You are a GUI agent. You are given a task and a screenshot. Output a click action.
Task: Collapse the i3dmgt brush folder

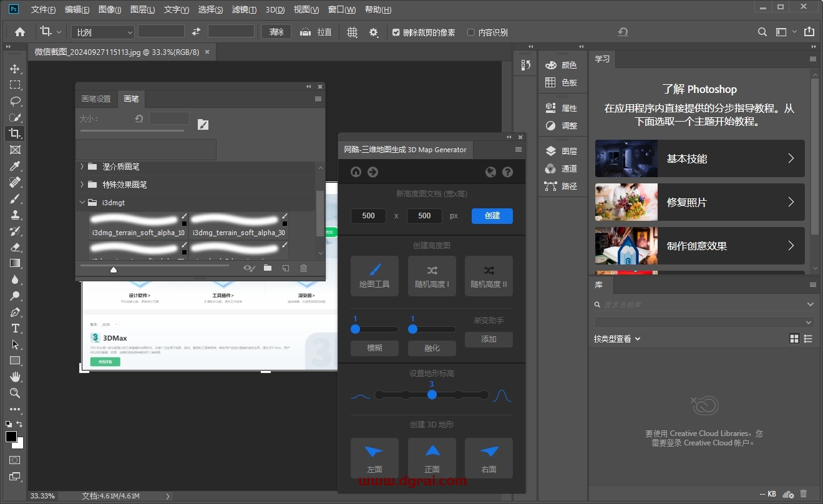click(82, 203)
